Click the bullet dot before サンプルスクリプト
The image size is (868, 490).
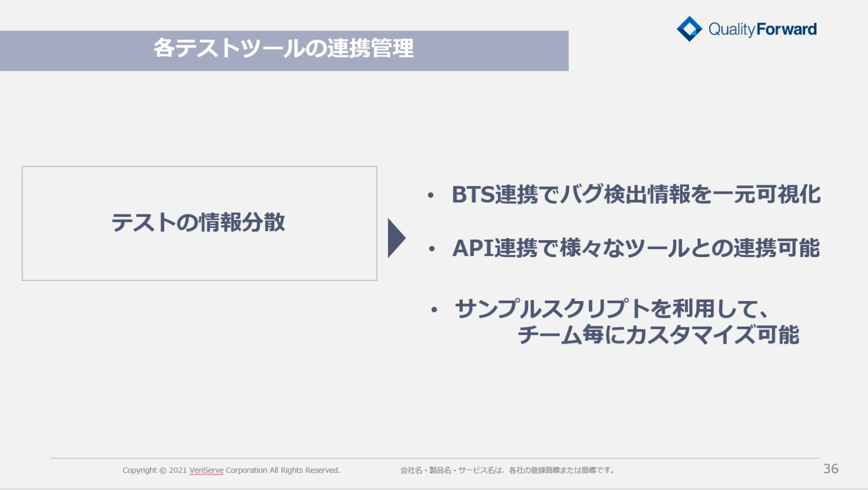coord(434,310)
